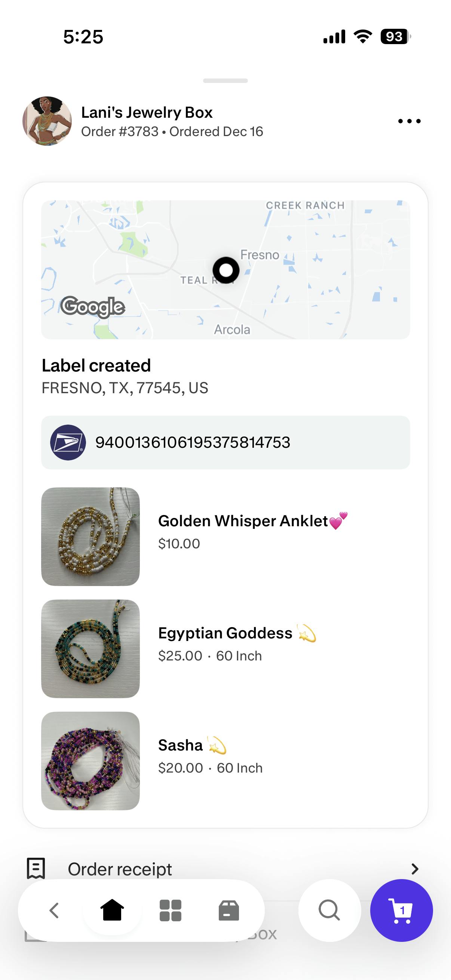
Task: Tap the USPS tracking number
Action: click(193, 443)
